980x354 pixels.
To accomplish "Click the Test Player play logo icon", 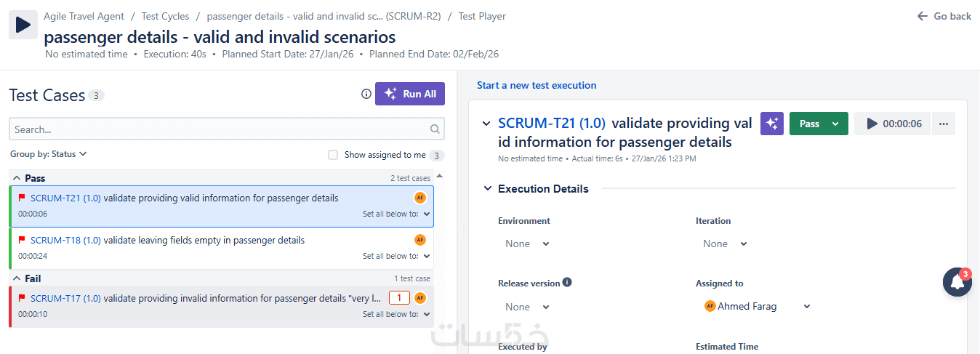I will 23,25.
